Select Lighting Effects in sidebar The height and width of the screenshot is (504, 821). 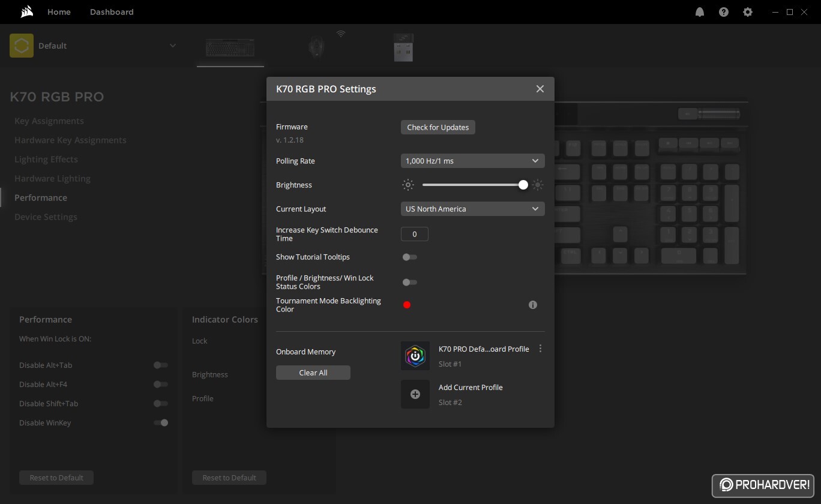click(46, 159)
